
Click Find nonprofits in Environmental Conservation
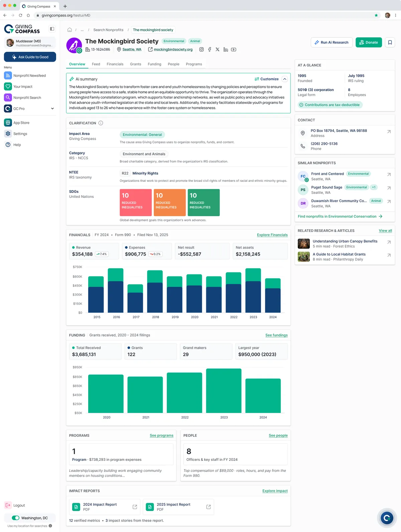click(x=340, y=217)
